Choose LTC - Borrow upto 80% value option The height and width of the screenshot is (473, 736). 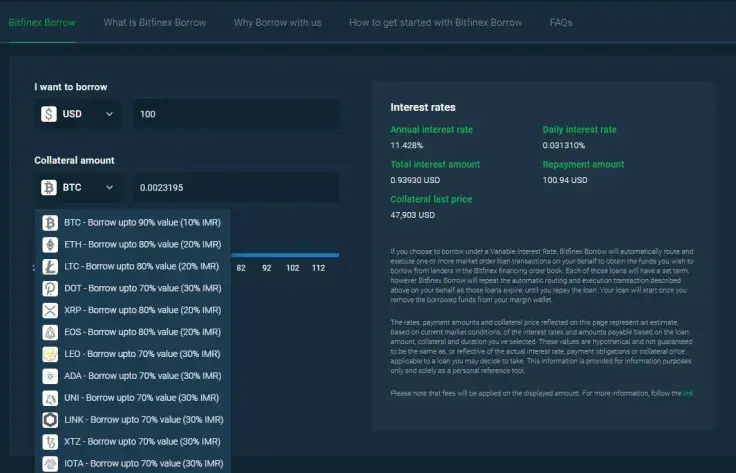pos(133,266)
